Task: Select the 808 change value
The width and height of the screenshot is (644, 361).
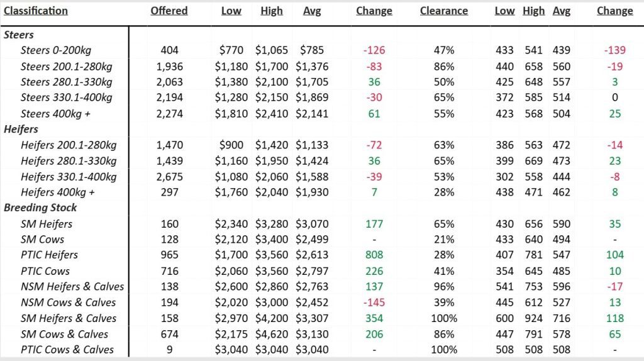Action: (374, 255)
